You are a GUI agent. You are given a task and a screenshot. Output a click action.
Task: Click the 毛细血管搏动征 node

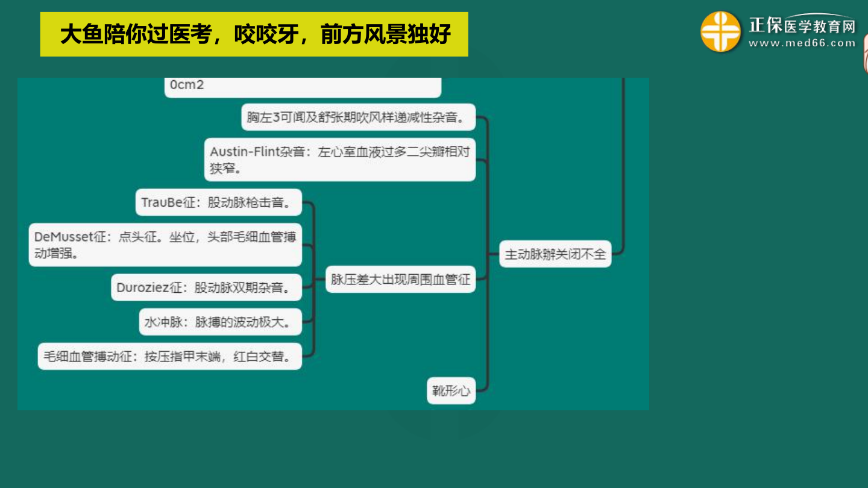(169, 356)
